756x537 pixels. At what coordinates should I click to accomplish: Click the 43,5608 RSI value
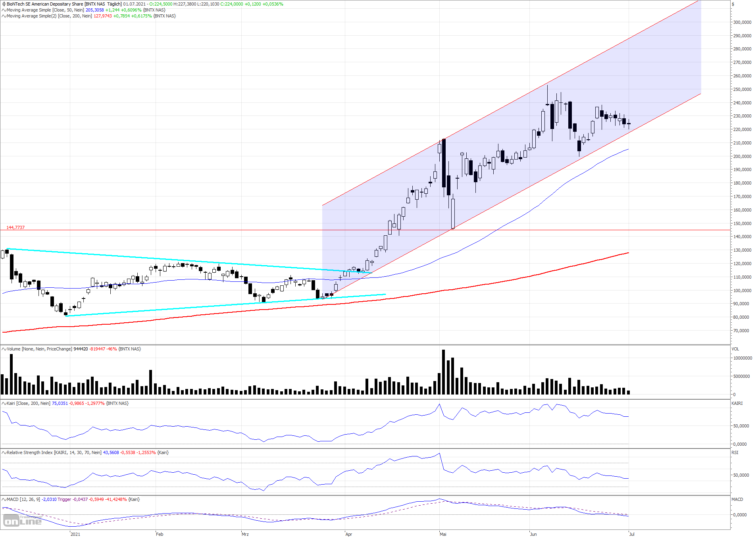pyautogui.click(x=111, y=452)
